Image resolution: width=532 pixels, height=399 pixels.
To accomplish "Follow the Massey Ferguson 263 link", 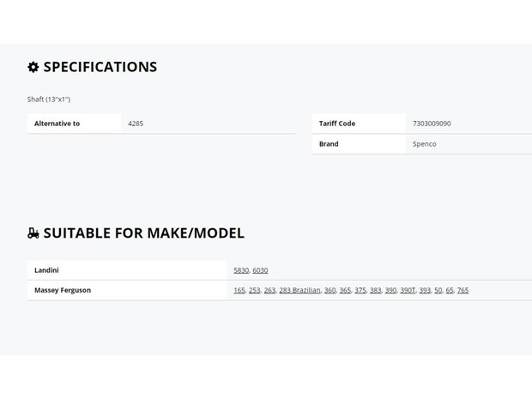I will (269, 290).
